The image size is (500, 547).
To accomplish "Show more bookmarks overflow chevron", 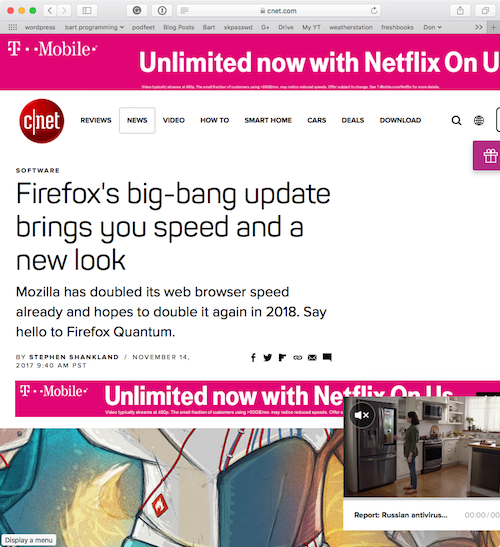I will [x=479, y=27].
